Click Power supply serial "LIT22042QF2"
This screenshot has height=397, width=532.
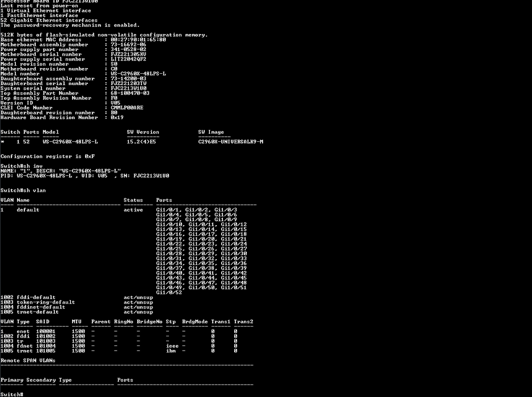click(x=128, y=59)
